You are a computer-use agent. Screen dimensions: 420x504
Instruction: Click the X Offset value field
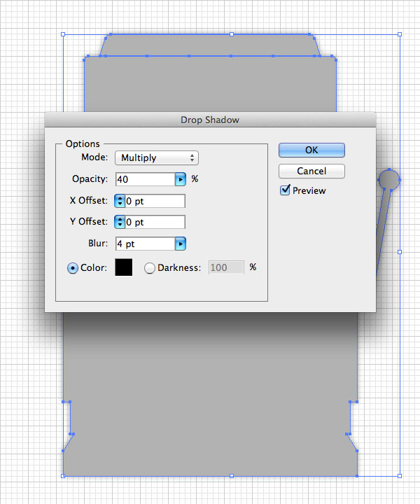click(155, 201)
